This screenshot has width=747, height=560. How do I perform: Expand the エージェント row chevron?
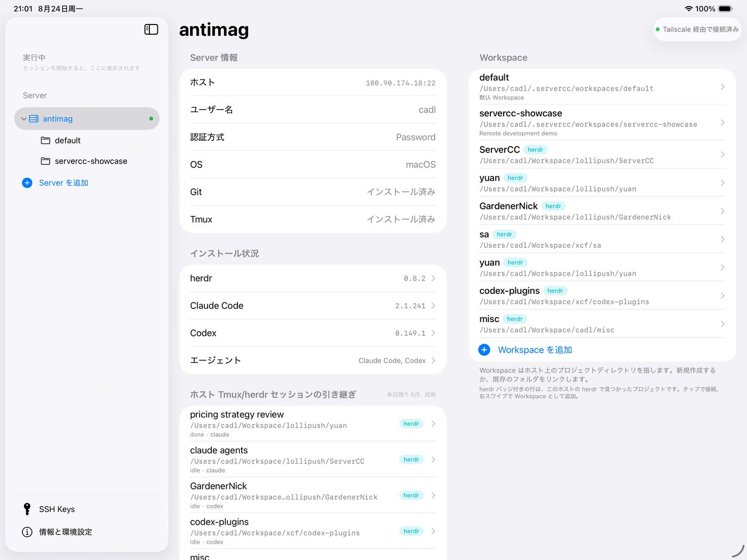pos(433,361)
